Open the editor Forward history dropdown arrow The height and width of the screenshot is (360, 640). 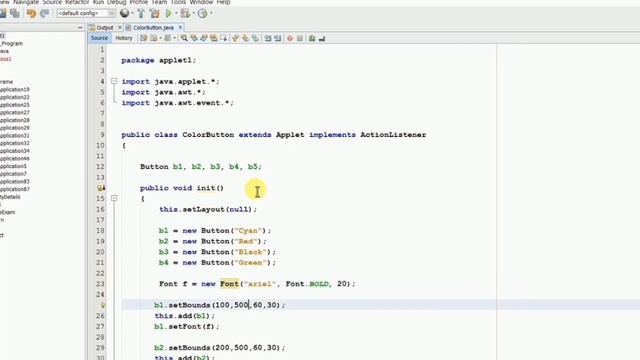point(175,38)
